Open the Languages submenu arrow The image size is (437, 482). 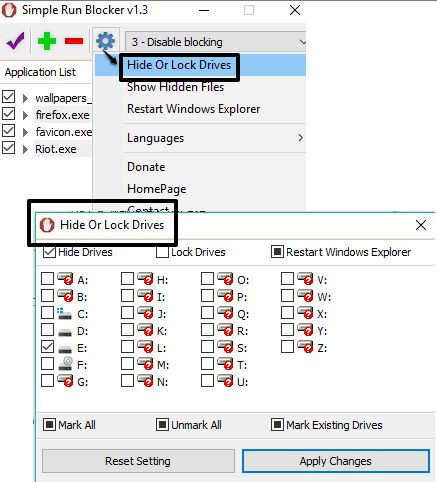point(300,138)
